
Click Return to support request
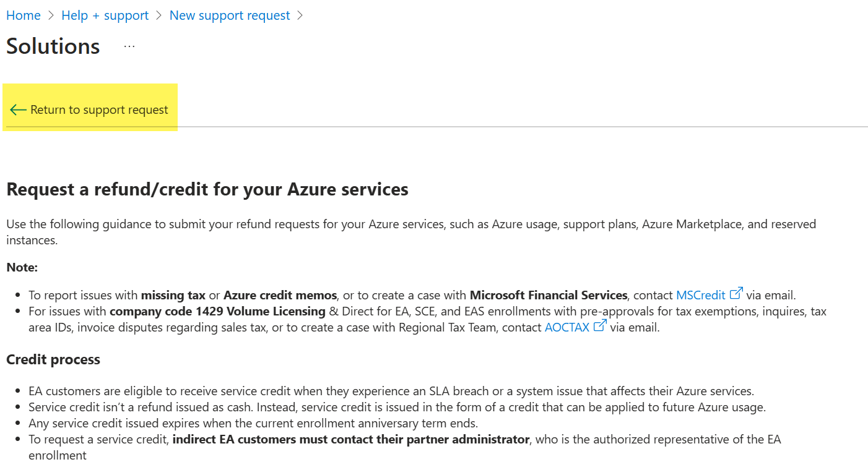(100, 109)
